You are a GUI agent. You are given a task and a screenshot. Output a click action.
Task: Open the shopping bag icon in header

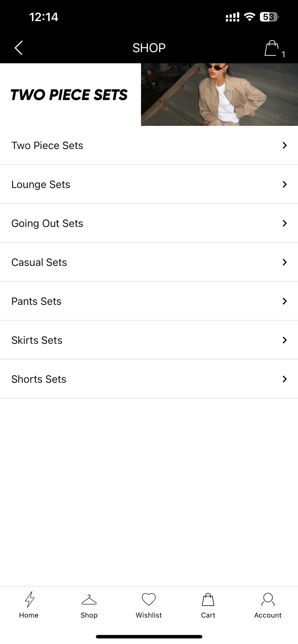click(272, 48)
